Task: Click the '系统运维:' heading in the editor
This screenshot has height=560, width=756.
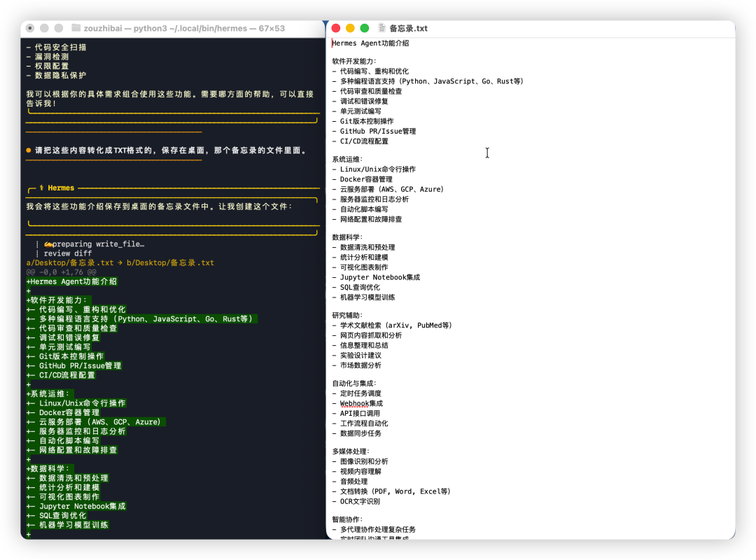Action: click(x=347, y=159)
